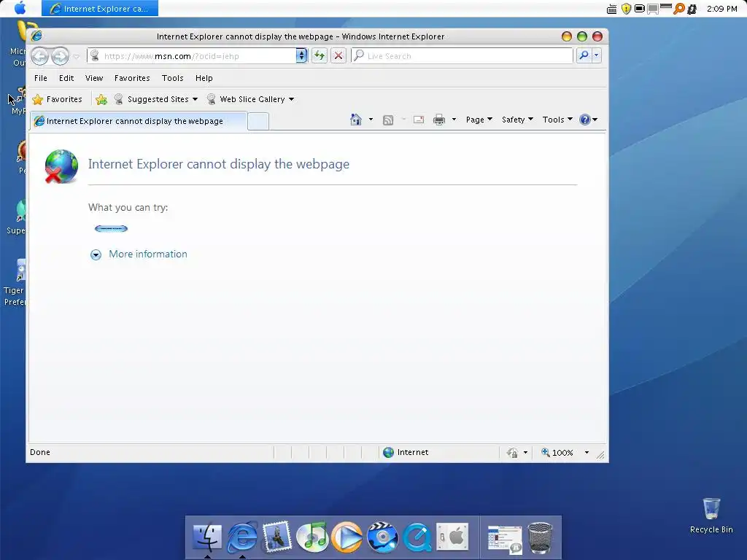Image resolution: width=747 pixels, height=560 pixels.
Task: Click the blue Help question mark icon
Action: coord(585,120)
